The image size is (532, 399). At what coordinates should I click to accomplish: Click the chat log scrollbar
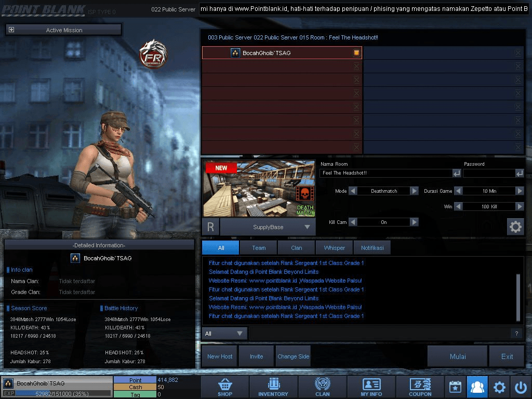[x=518, y=297]
